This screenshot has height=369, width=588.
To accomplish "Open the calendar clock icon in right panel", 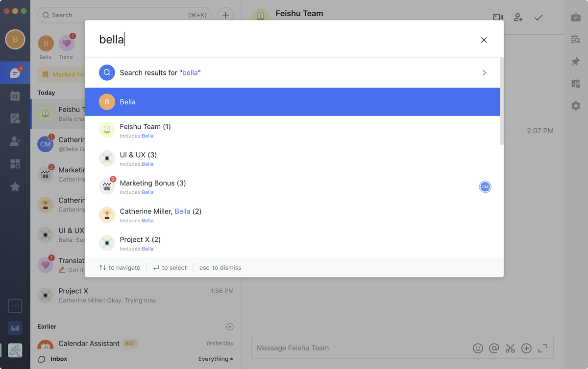I will coord(576,84).
